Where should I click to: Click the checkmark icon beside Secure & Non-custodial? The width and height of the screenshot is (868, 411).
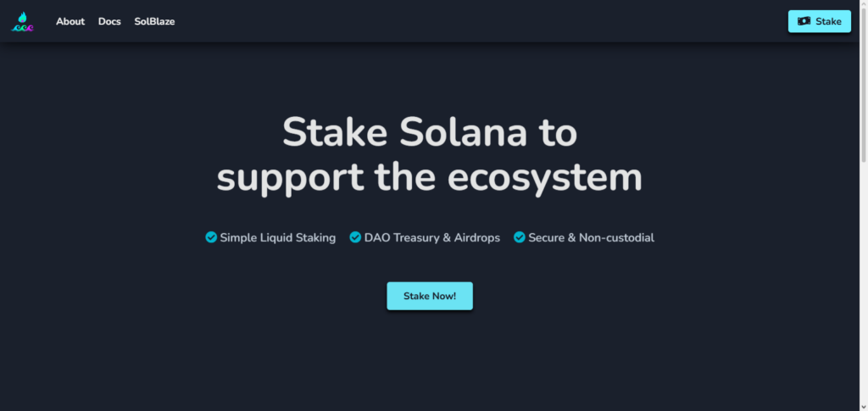coord(520,237)
